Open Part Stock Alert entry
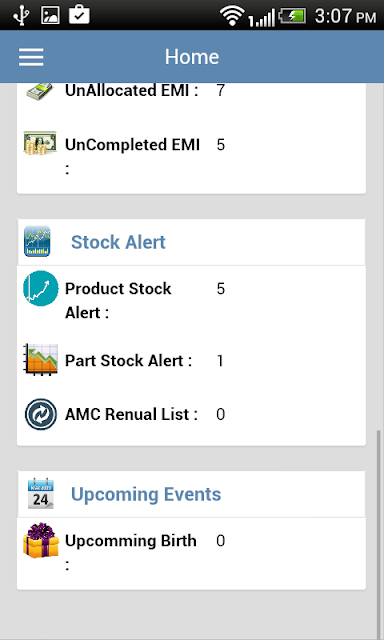This screenshot has width=384, height=640. point(191,360)
